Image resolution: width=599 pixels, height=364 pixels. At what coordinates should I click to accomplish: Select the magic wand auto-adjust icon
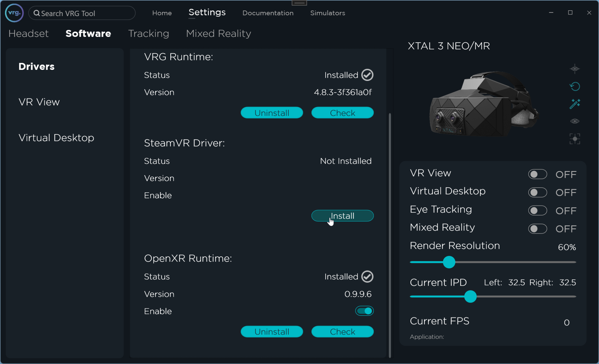pyautogui.click(x=575, y=103)
